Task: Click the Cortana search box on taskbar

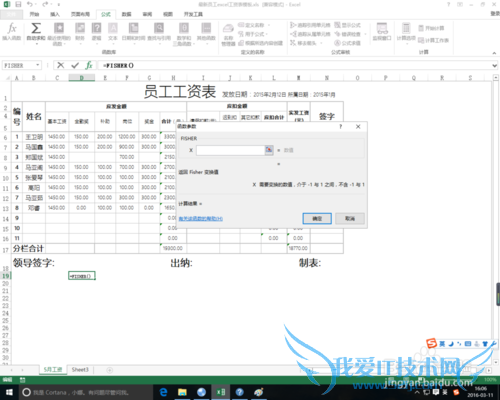Action: (85, 392)
